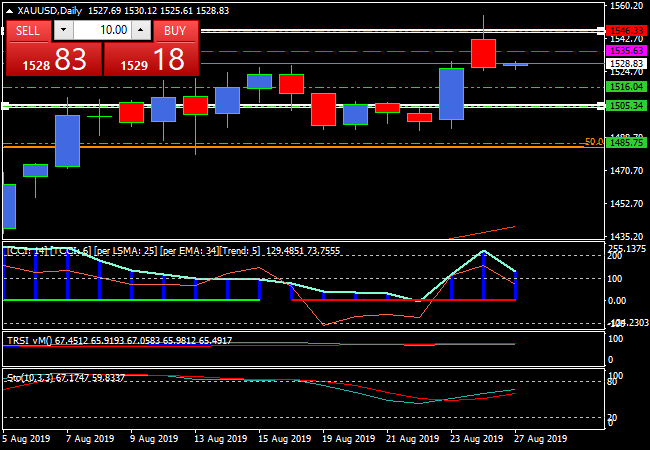This screenshot has height=450, width=650.
Task: Decrease lot size with down arrow
Action: click(x=61, y=30)
